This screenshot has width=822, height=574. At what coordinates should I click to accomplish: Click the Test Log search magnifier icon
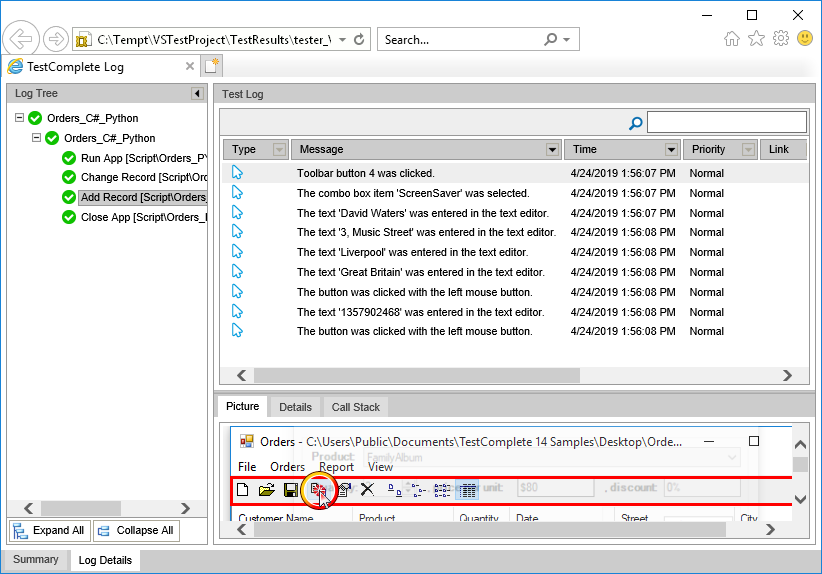[635, 123]
